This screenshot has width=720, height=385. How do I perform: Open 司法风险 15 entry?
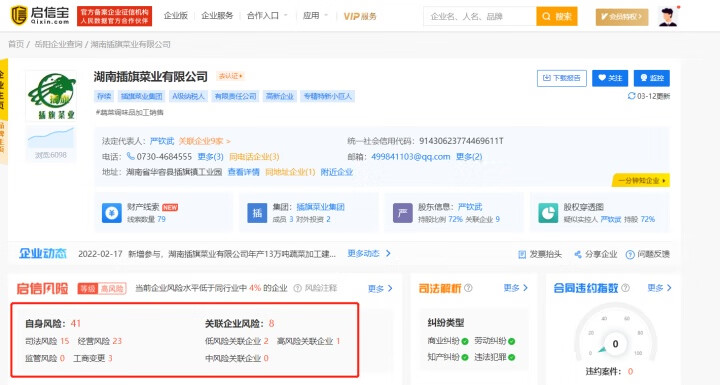pos(47,341)
